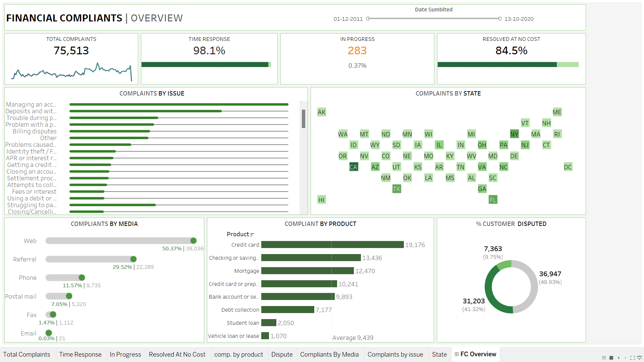This screenshot has width=644, height=362.
Task: Start presentation mode from the status bar
Action: point(639,358)
